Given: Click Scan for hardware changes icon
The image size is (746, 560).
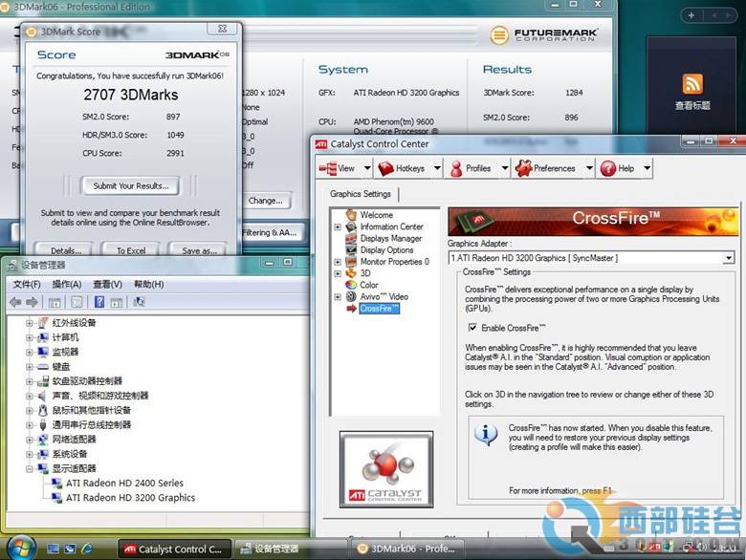Looking at the screenshot, I should click(139, 302).
